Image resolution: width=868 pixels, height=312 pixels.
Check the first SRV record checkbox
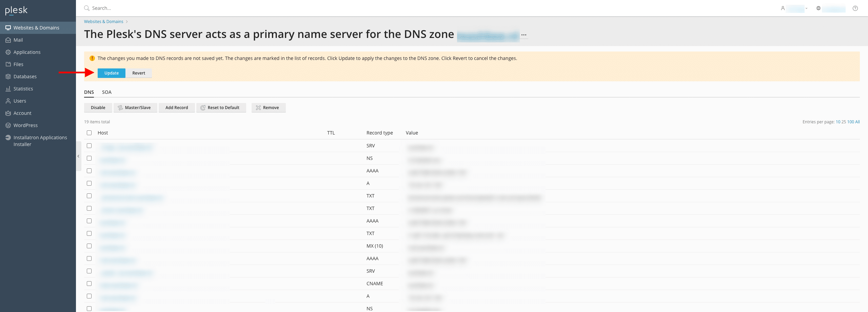pyautogui.click(x=89, y=146)
